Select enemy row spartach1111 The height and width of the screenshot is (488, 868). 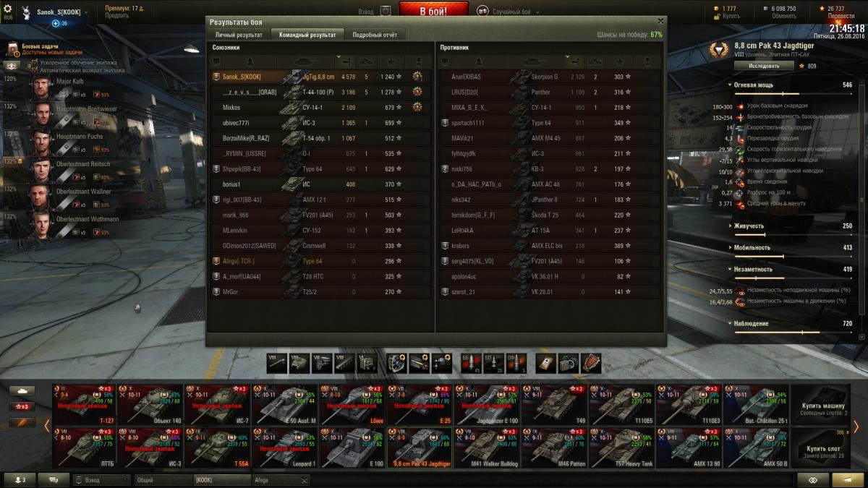pos(549,123)
